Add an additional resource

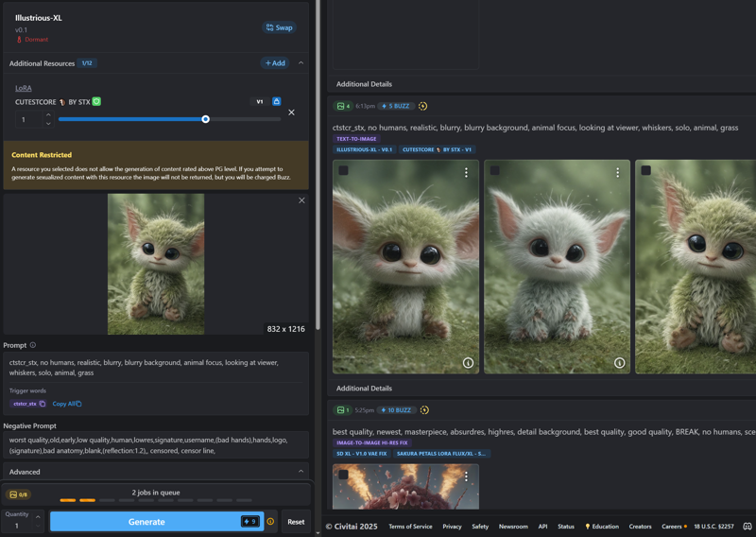(275, 62)
